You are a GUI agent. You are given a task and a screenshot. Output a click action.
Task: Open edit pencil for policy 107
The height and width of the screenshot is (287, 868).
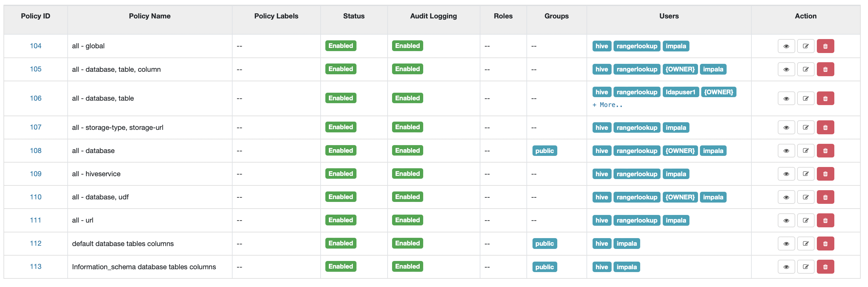(x=805, y=128)
